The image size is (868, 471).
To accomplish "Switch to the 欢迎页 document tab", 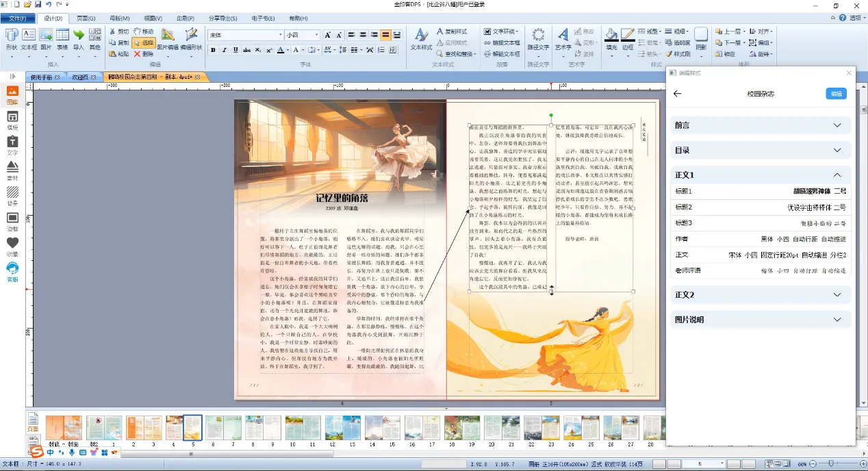I will pos(80,77).
